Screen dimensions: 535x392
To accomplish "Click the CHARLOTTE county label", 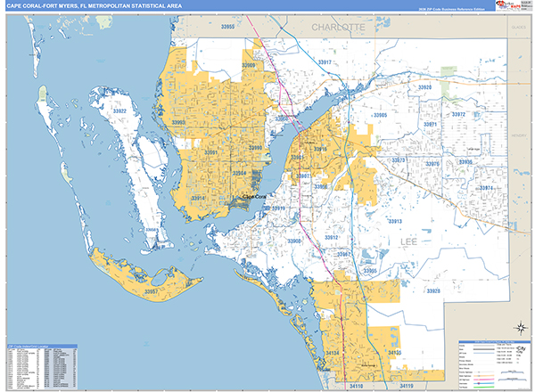I will click(338, 29).
